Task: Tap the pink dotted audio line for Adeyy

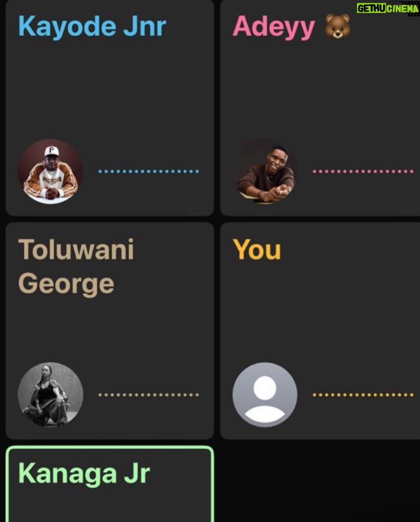Action: (363, 171)
